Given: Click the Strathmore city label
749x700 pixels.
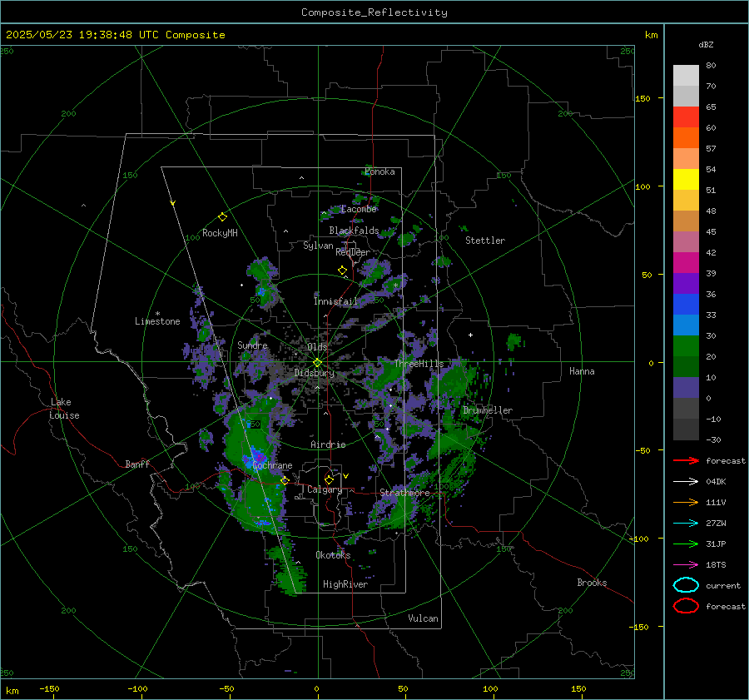Looking at the screenshot, I should click(404, 493).
